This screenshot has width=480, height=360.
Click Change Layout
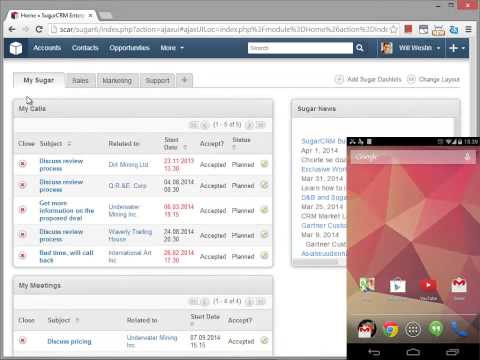pos(434,79)
